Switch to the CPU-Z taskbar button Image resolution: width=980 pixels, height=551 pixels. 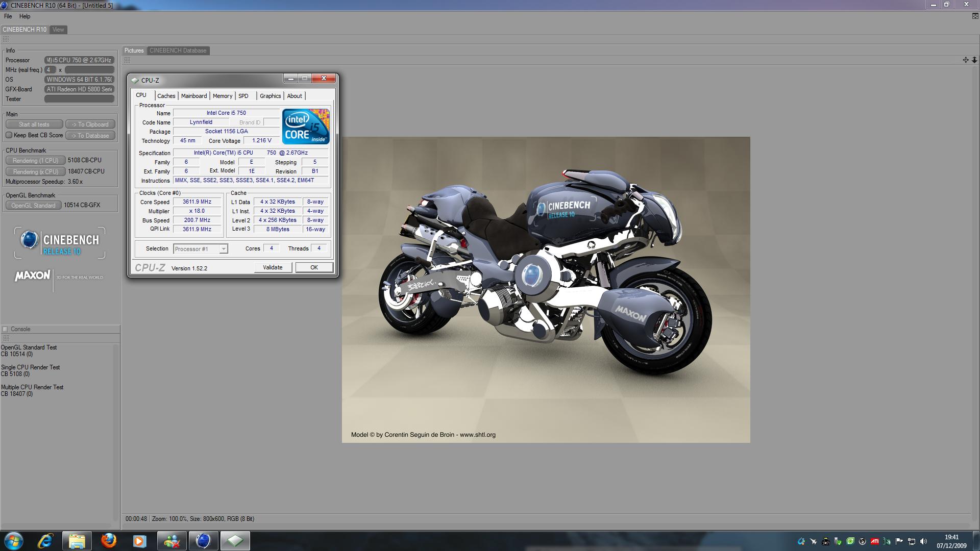[x=235, y=541]
